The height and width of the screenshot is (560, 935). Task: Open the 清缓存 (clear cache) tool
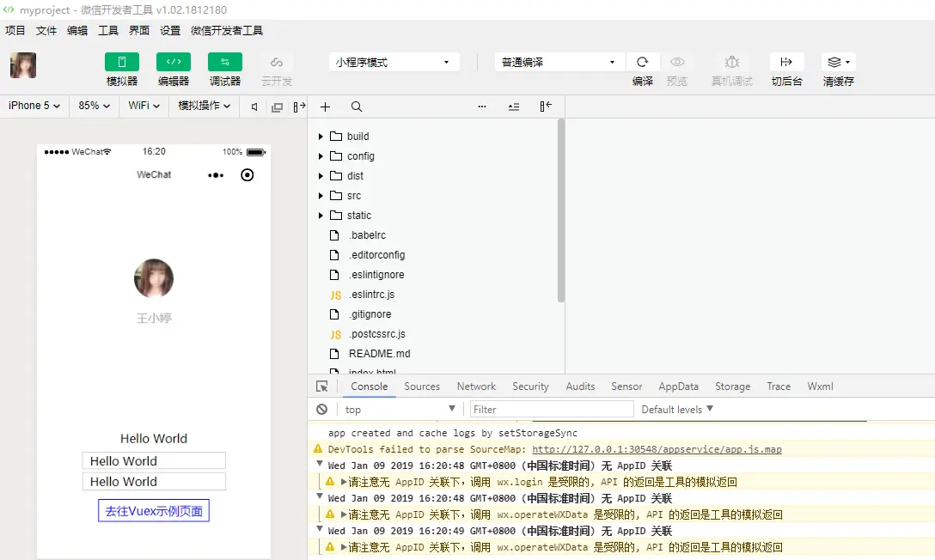(x=833, y=62)
